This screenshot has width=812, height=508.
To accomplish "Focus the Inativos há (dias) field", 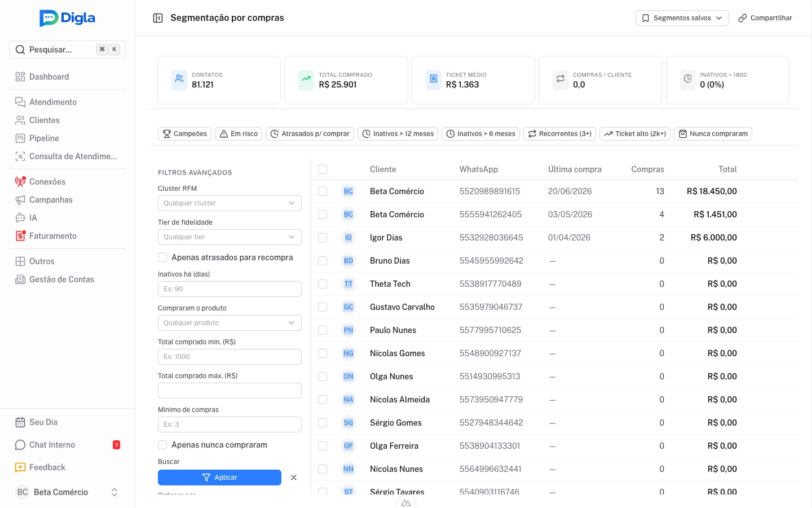I will (230, 289).
